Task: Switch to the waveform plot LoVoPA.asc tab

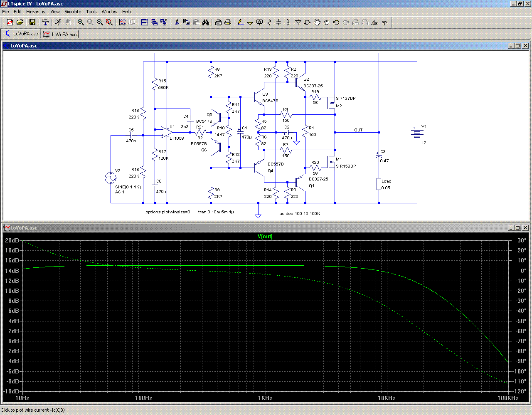Action: pos(60,34)
